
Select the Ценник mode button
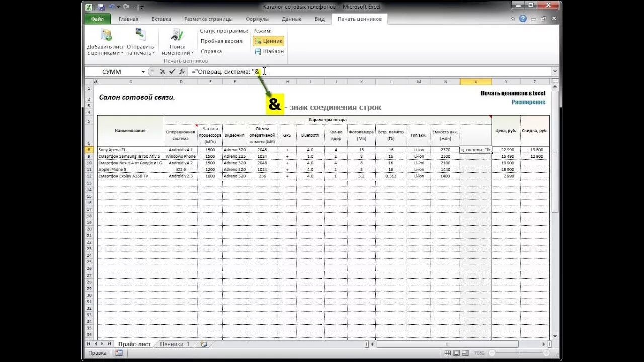[x=268, y=41]
